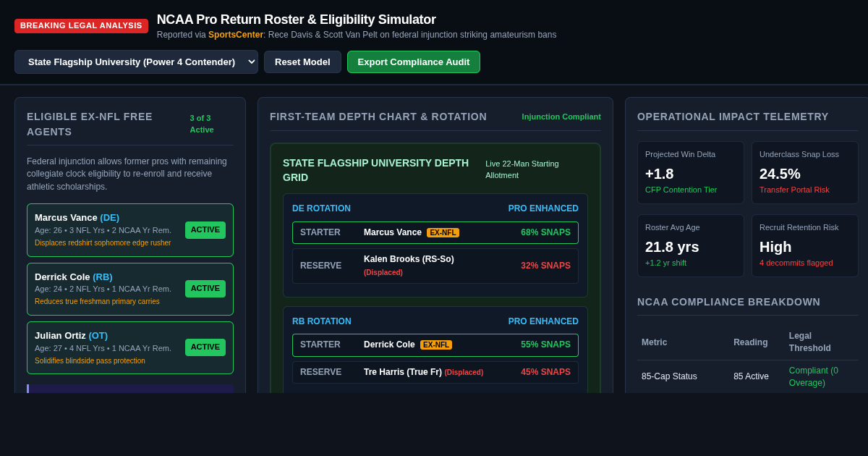
Task: Click the CFP Contention Tier label
Action: coord(681,190)
